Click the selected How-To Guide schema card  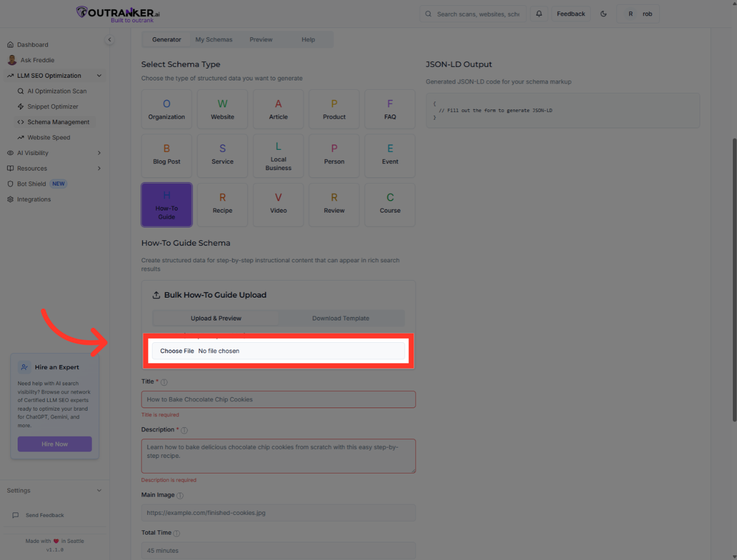click(x=166, y=205)
